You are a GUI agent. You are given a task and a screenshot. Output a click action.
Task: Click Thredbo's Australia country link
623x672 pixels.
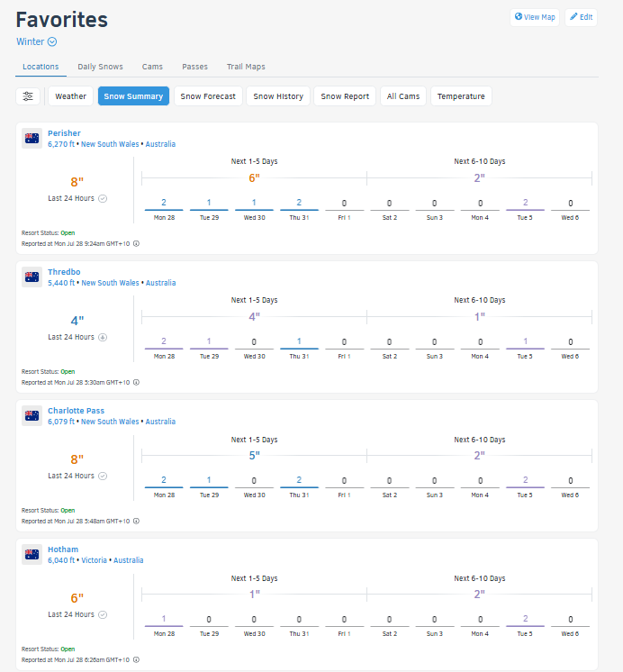160,283
